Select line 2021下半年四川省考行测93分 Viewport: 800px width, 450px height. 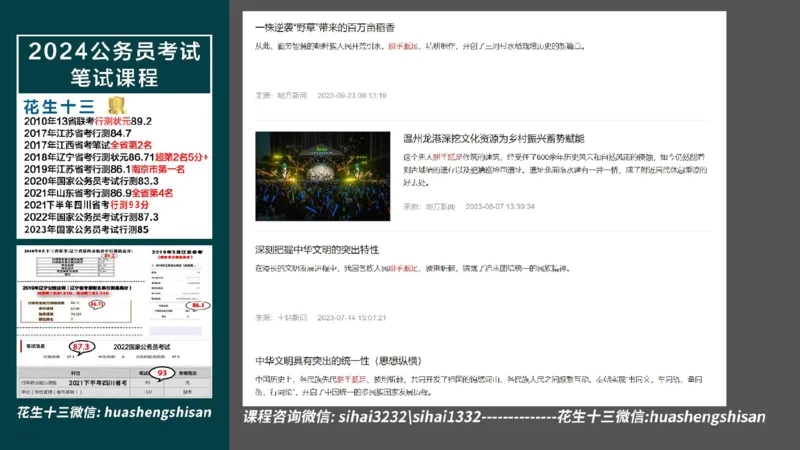coord(86,205)
